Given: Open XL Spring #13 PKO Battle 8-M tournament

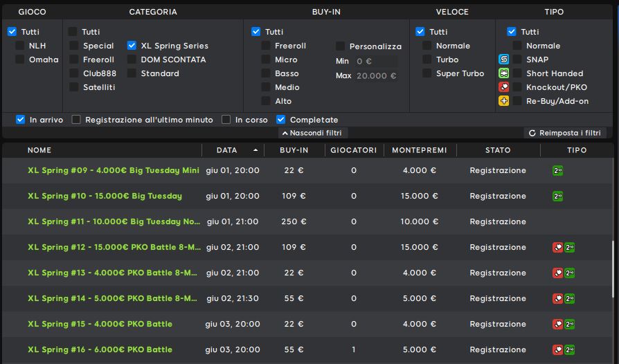Looking at the screenshot, I should [112, 273].
